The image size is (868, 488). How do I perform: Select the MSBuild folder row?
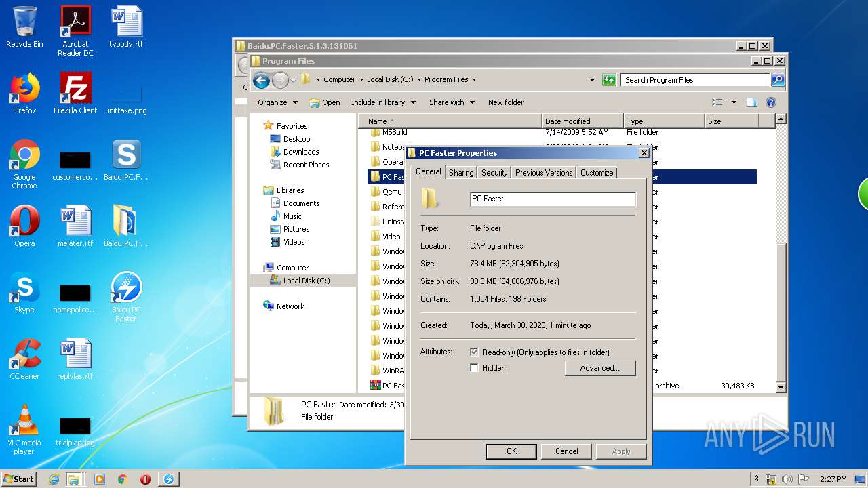coord(563,133)
